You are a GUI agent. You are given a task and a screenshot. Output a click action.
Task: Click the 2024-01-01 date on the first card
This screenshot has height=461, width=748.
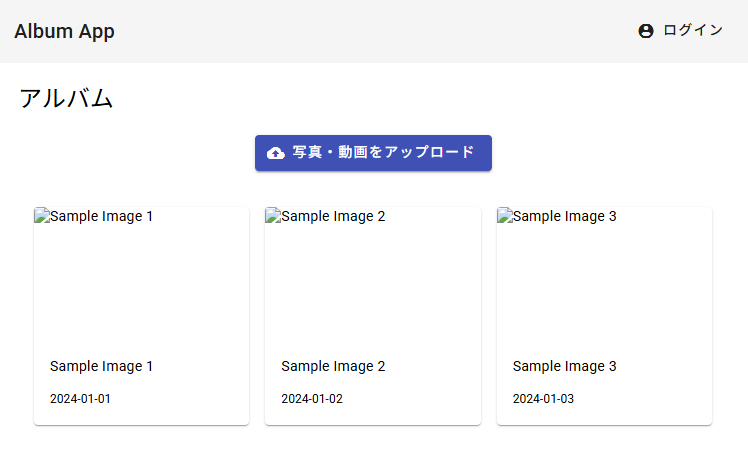point(80,399)
